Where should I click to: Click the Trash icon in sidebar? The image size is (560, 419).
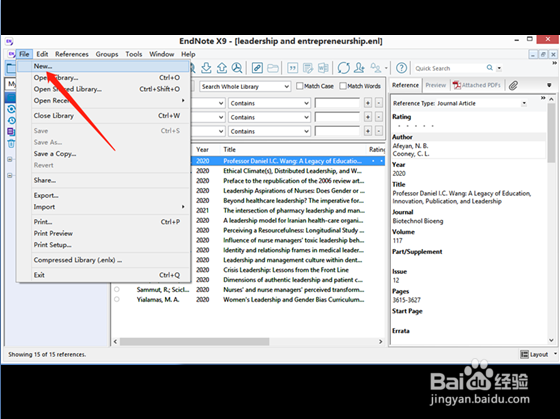tap(11, 144)
